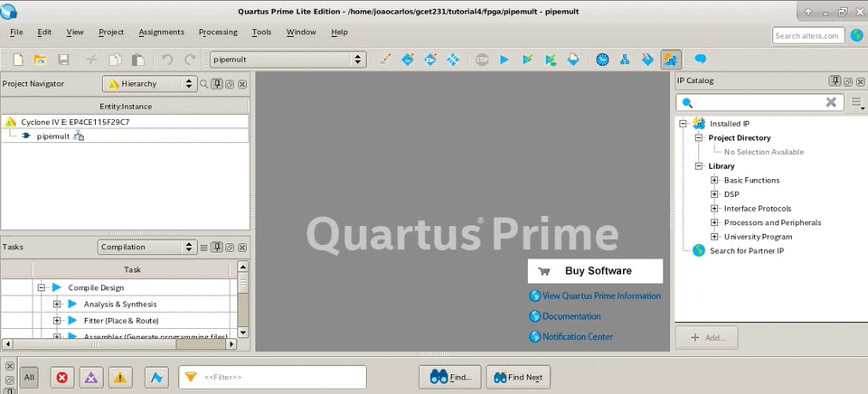The width and height of the screenshot is (868, 394).
Task: Open a file using folder toolbar icon
Action: pos(40,60)
